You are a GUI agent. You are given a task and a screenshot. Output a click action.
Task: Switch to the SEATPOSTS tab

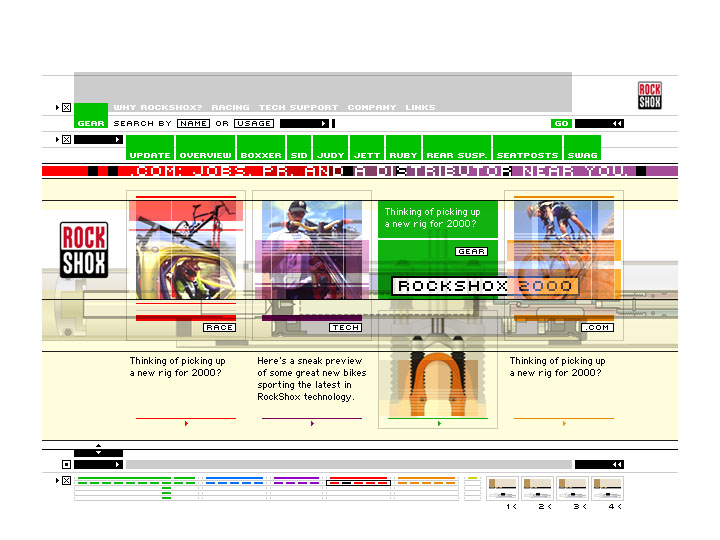tap(528, 148)
